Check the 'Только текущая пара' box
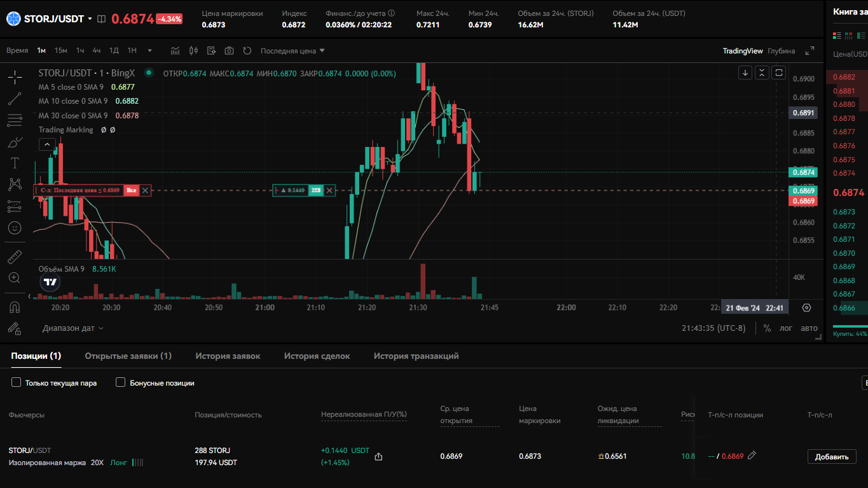The height and width of the screenshot is (488, 868). (17, 382)
